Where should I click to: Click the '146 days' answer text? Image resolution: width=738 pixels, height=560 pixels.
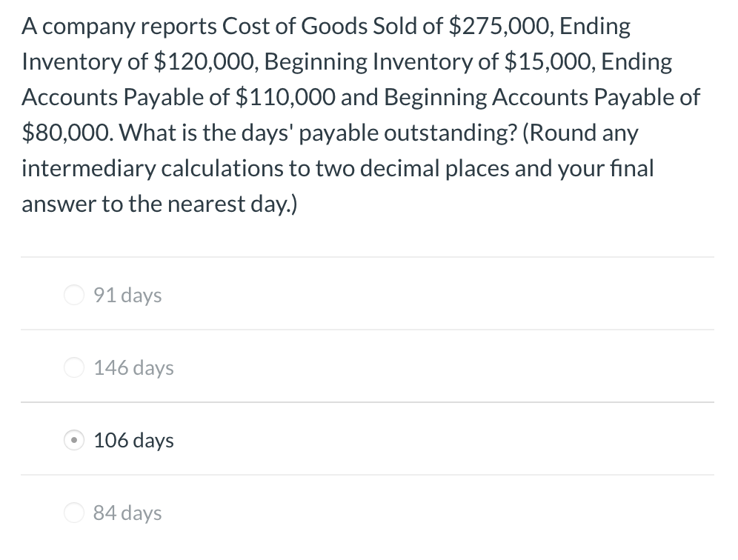pos(133,368)
